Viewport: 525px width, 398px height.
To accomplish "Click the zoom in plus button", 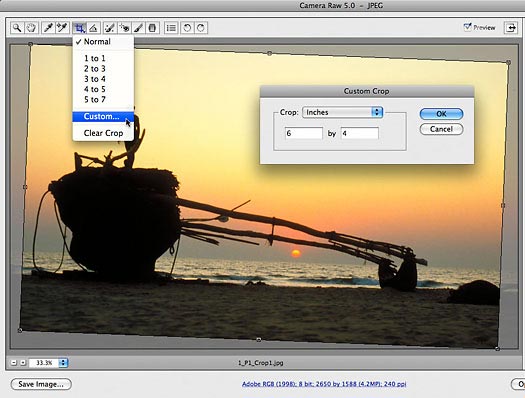I will coord(23,363).
